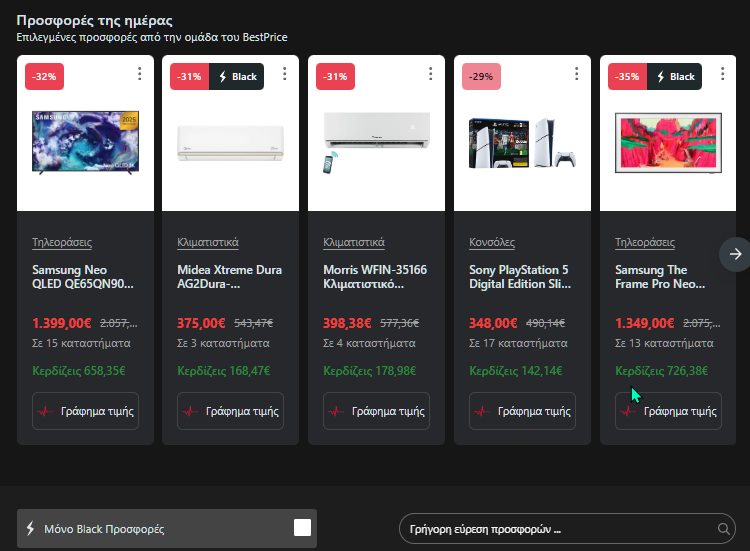The width and height of the screenshot is (750, 551).
Task: Open Γράφημα τιμής for Morris WFIN-35166
Action: pyautogui.click(x=376, y=411)
